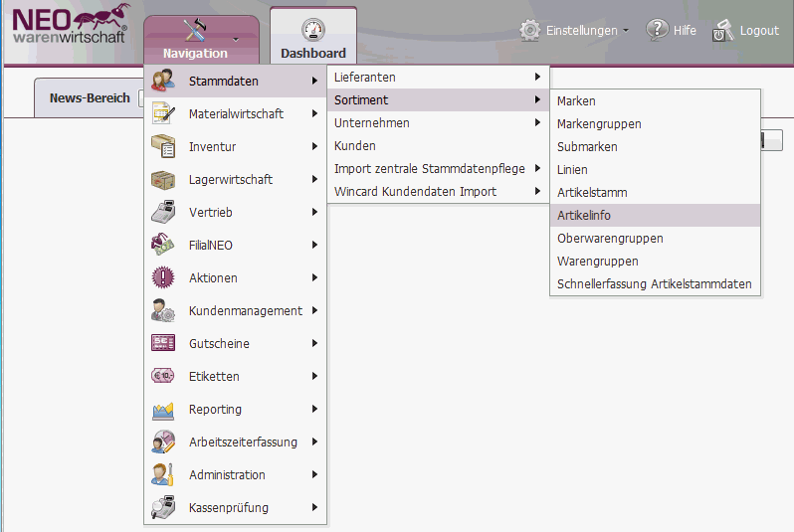Viewport: 794px width, 532px height.
Task: Click the Materialwirtschaft document icon
Action: pos(163,113)
